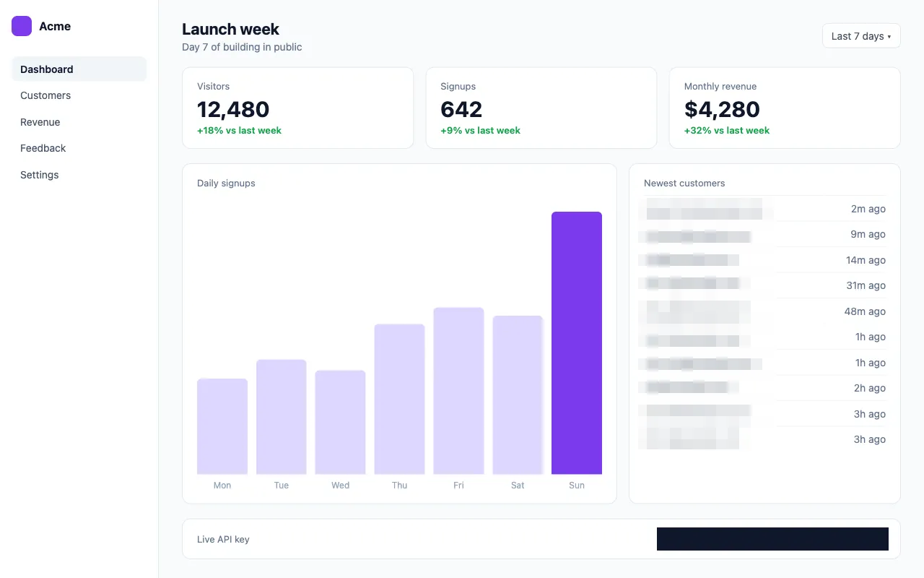The height and width of the screenshot is (578, 924).
Task: Click the Wednesday signups bar
Action: pos(341,423)
